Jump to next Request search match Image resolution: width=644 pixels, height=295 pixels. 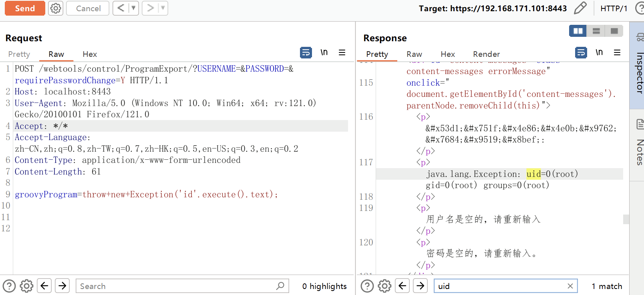pos(62,286)
